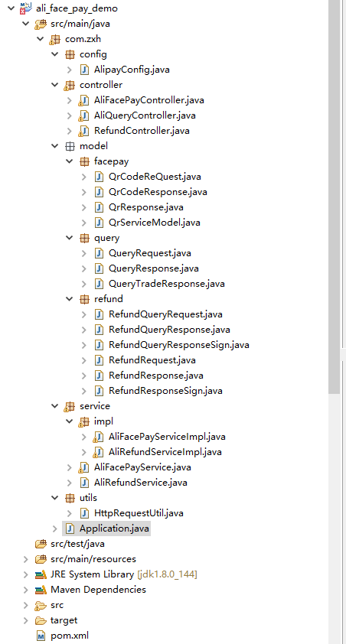Click the pom.xml Maven file icon
Screen dimensions: 346x644
41,636
